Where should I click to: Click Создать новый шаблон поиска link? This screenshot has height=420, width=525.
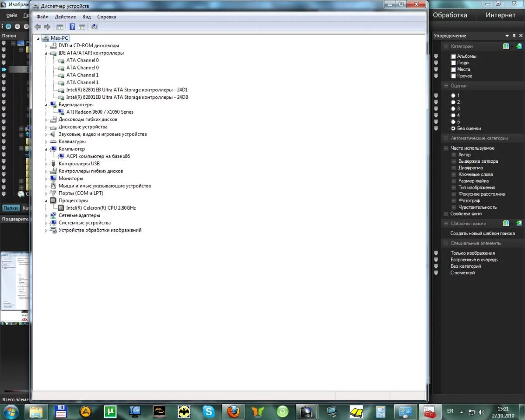click(483, 234)
